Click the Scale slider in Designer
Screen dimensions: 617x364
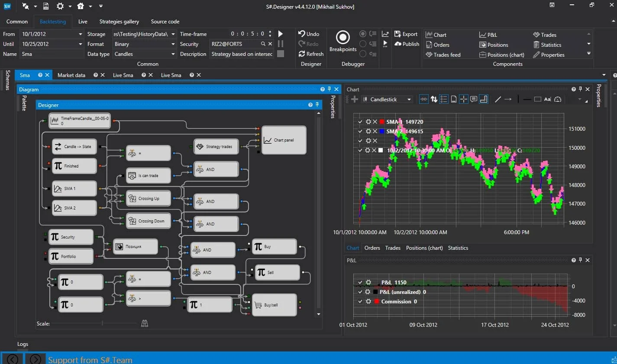[x=102, y=323]
